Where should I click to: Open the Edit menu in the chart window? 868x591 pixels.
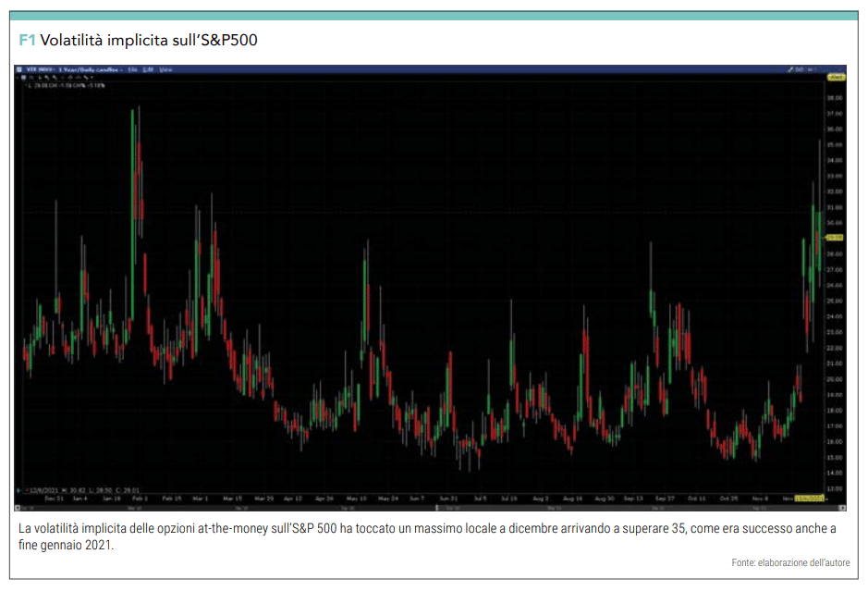coord(148,69)
